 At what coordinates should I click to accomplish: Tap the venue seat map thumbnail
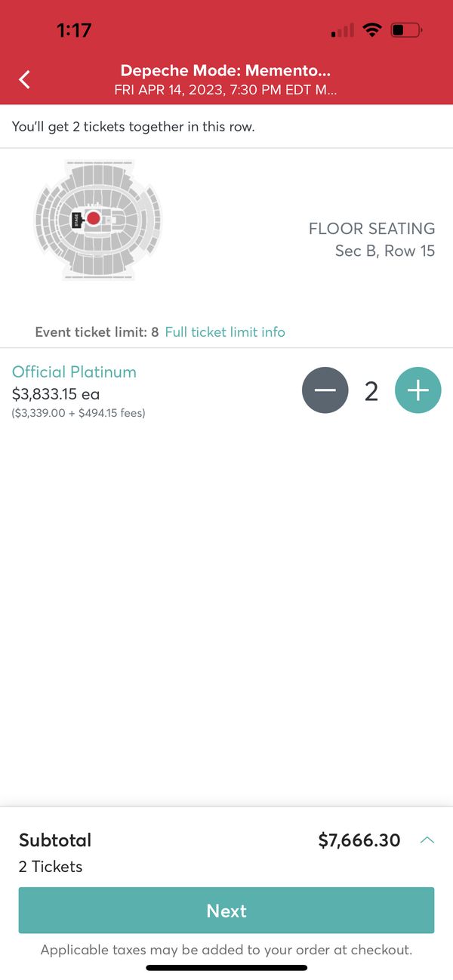(x=97, y=220)
